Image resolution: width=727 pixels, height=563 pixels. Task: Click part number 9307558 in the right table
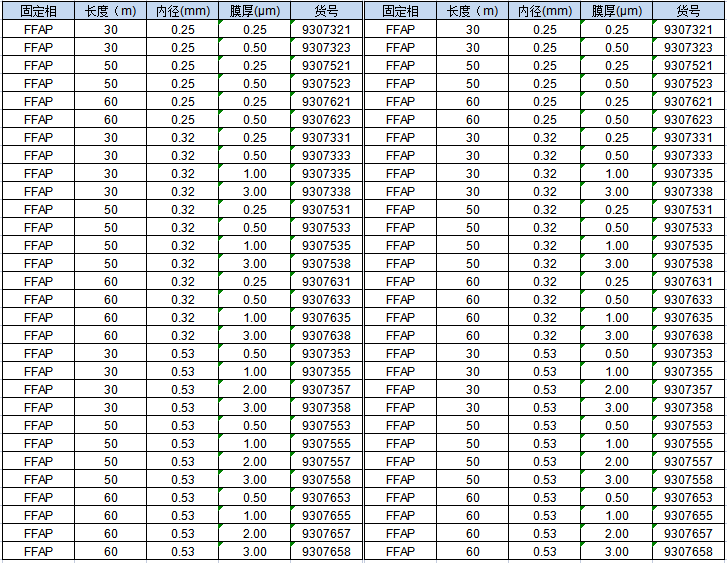(x=689, y=480)
